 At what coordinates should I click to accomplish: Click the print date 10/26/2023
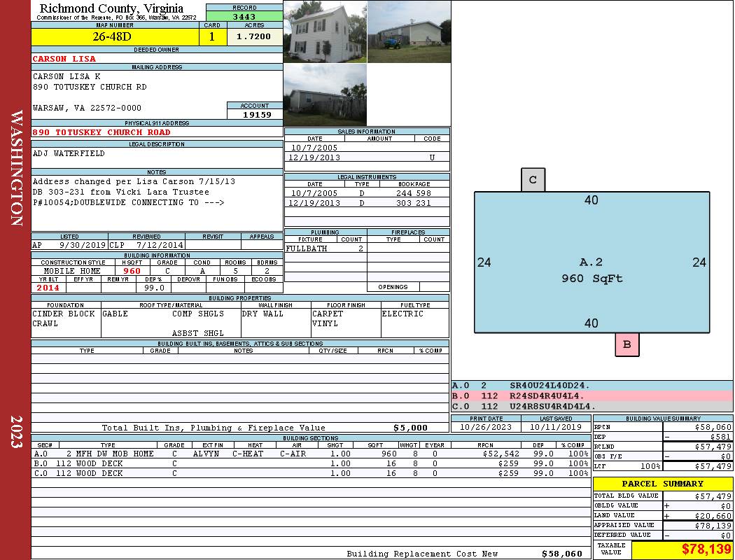(x=486, y=427)
